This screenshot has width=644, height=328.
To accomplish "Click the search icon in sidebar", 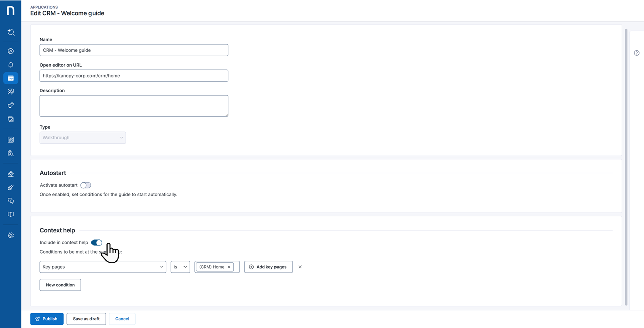I will pos(11,32).
